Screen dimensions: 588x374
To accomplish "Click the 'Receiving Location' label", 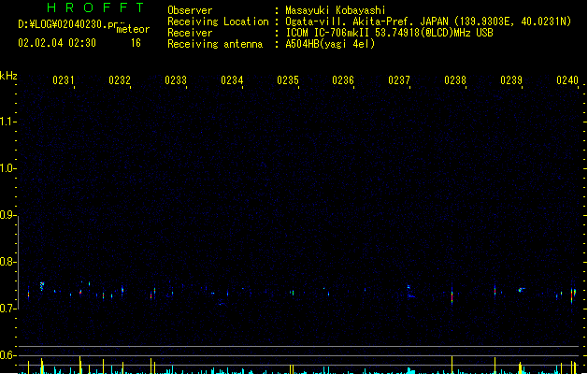I will pyautogui.click(x=218, y=22).
